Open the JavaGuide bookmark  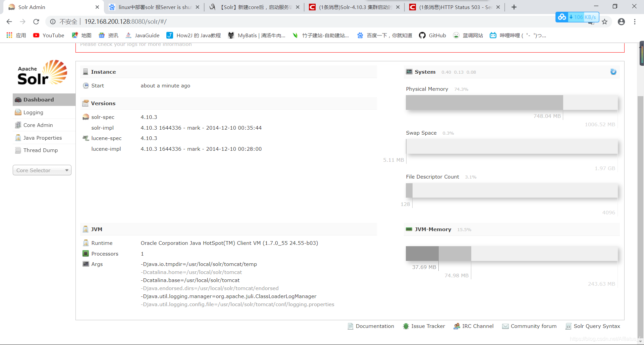tap(143, 35)
